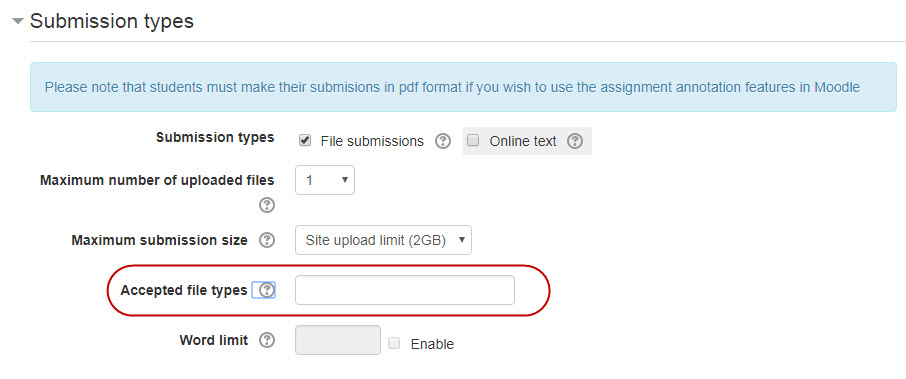The image size is (906, 379).
Task: Click the Word limit input box
Action: click(x=338, y=340)
